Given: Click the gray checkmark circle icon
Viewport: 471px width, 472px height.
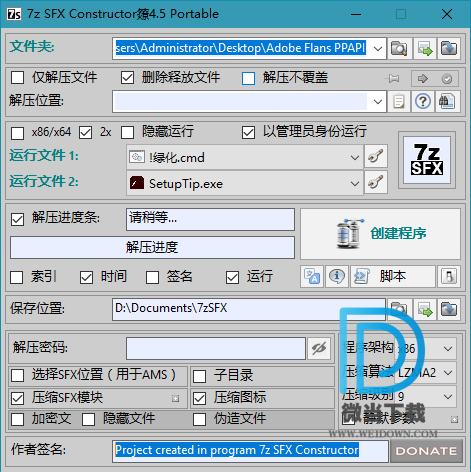Looking at the screenshot, I should pos(447,79).
